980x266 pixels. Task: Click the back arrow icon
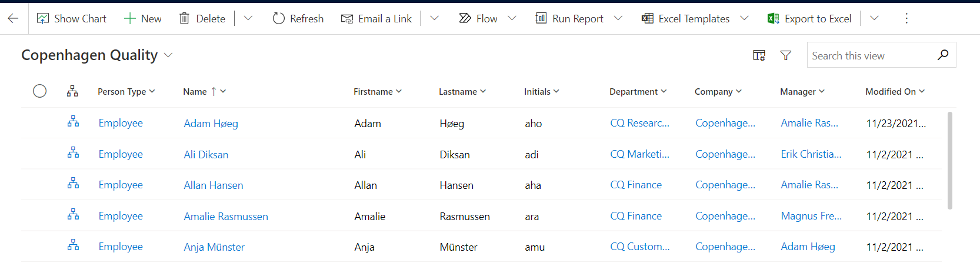pyautogui.click(x=13, y=18)
